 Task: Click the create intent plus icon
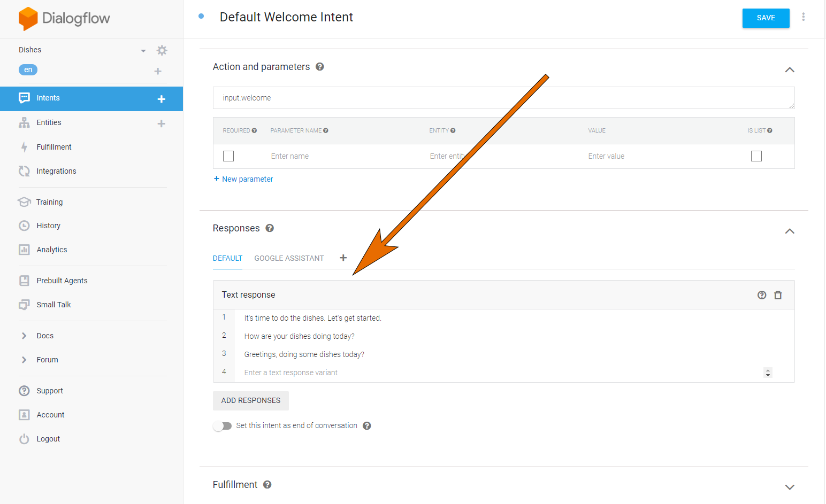[x=161, y=99]
